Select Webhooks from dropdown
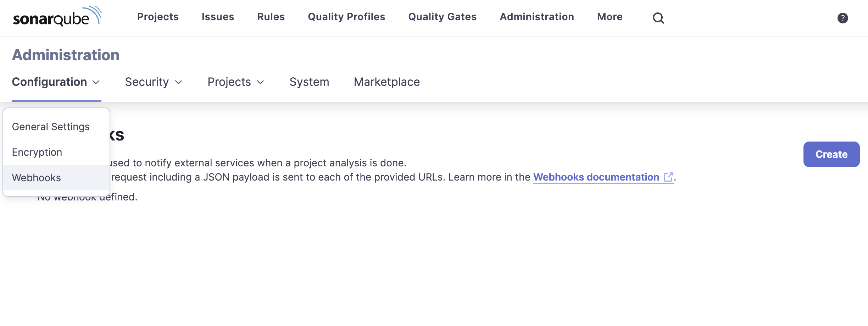Viewport: 868px width, 326px height. click(x=56, y=178)
